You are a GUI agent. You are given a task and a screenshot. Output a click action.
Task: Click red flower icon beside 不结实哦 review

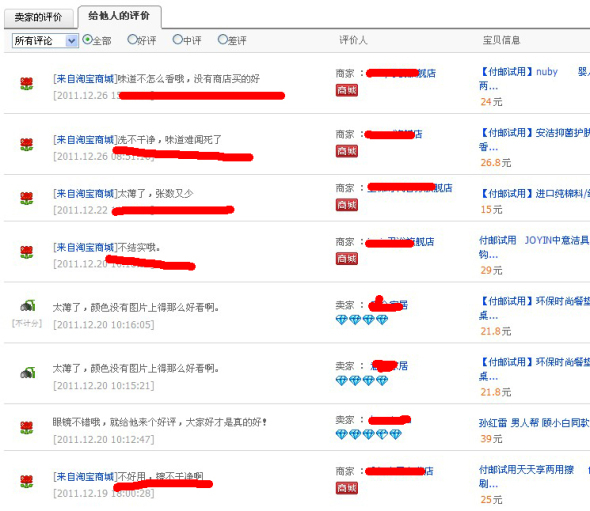(x=26, y=252)
